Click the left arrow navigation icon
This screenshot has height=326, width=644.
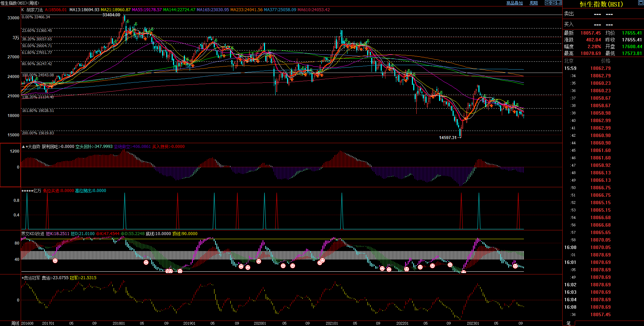pos(547,3)
